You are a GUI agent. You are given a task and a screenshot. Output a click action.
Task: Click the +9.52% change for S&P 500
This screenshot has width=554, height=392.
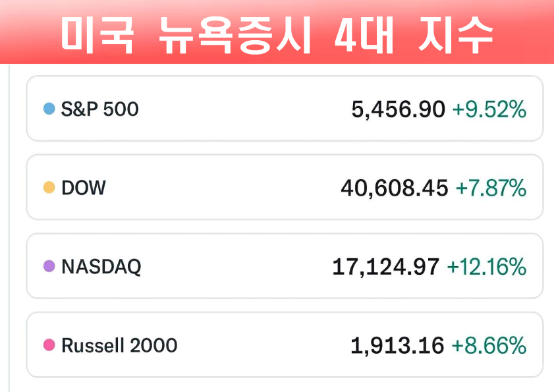(x=489, y=109)
